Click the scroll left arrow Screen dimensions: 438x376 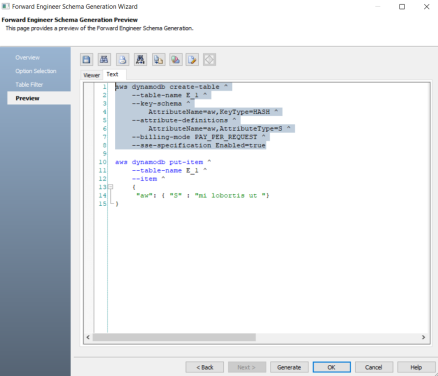coord(88,337)
